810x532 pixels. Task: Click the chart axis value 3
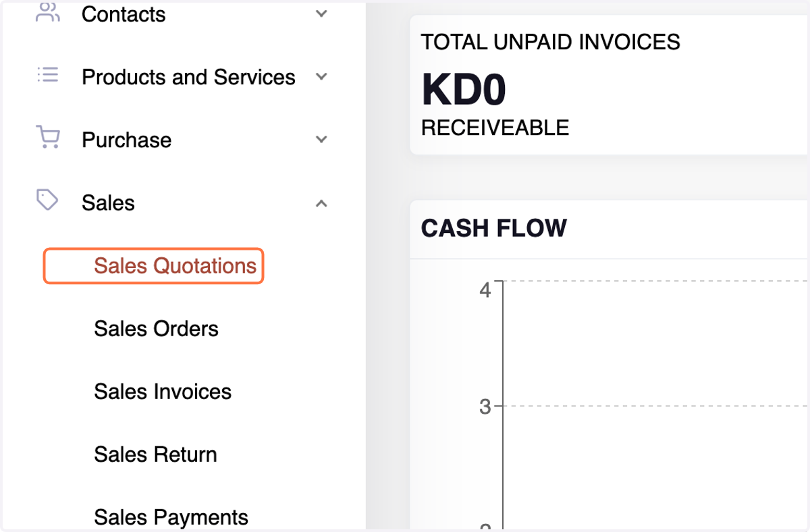coord(485,407)
